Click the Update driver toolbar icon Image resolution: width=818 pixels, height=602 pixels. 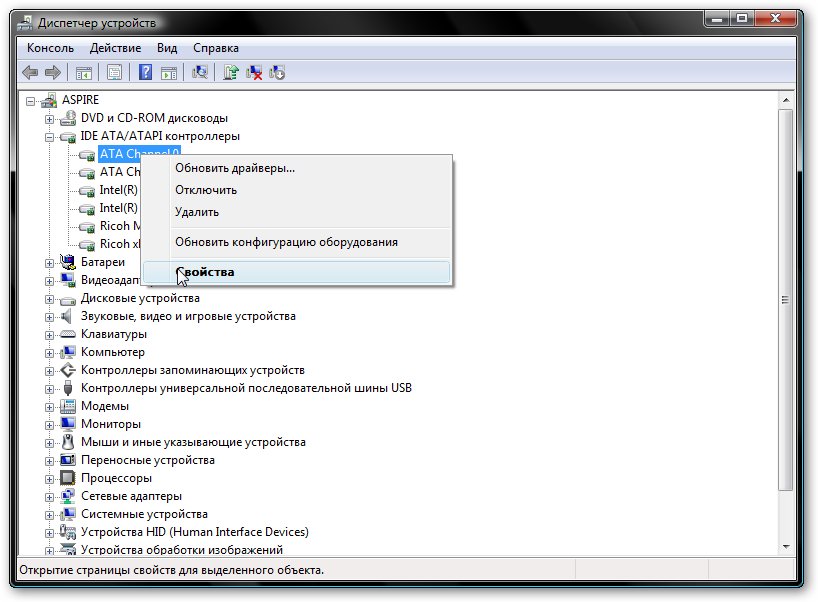pos(231,72)
